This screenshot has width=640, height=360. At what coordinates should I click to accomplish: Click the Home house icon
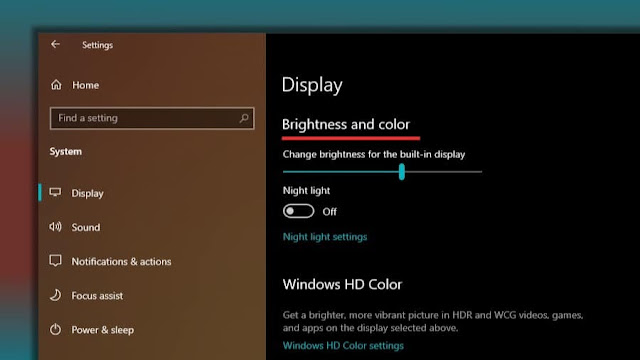pyautogui.click(x=56, y=85)
